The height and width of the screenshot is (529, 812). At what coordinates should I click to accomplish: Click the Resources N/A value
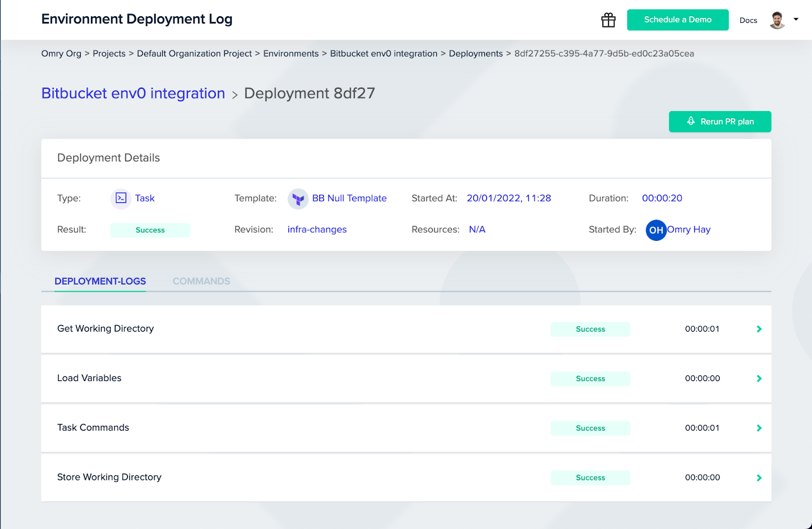coord(477,229)
